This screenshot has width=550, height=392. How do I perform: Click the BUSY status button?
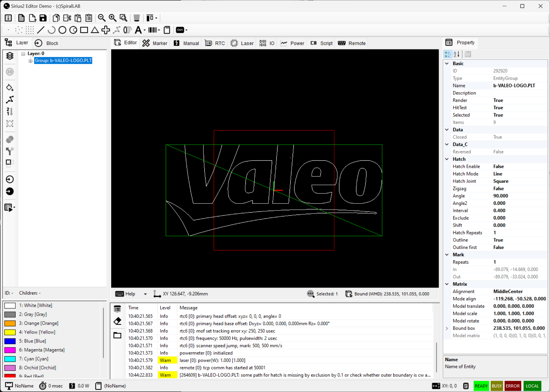pos(497,386)
